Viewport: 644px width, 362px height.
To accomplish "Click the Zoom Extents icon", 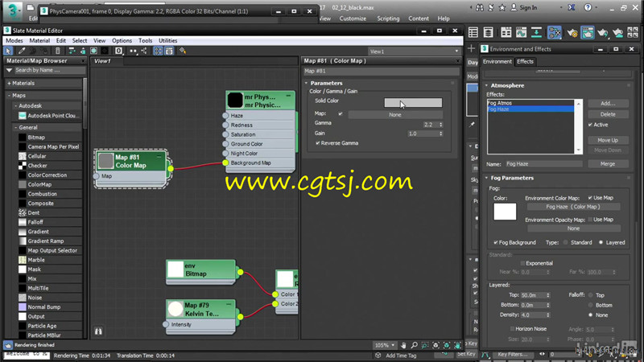I will [436, 345].
